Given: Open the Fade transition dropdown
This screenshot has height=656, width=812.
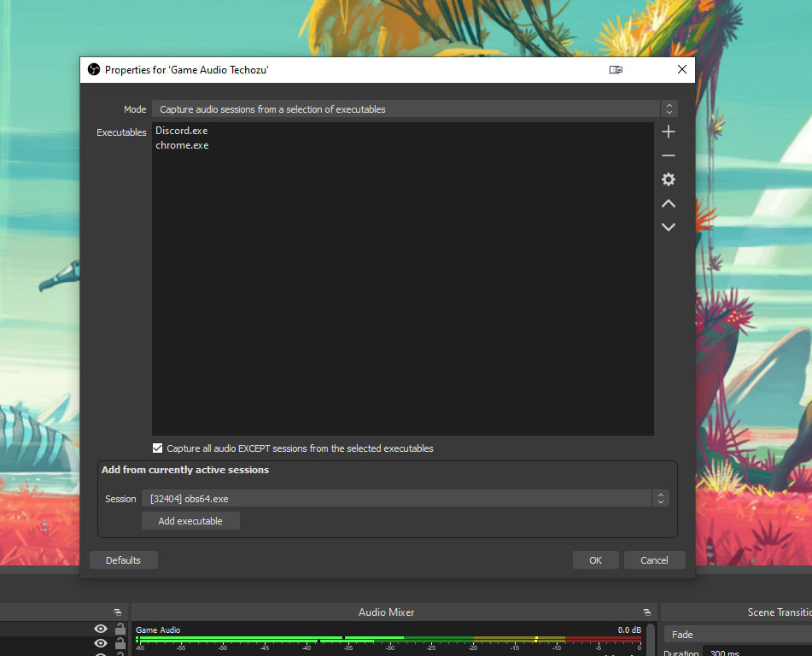Looking at the screenshot, I should pos(738,635).
